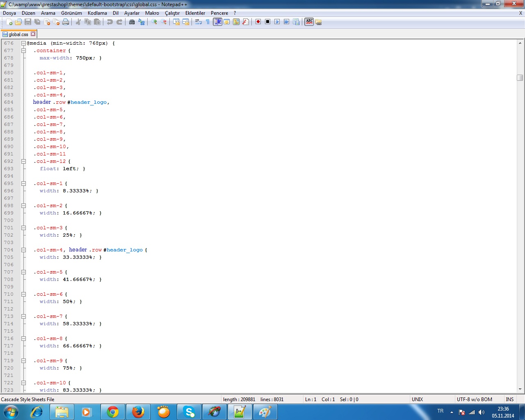Open the Eklentiler menu
The image size is (525, 420).
pyautogui.click(x=195, y=13)
